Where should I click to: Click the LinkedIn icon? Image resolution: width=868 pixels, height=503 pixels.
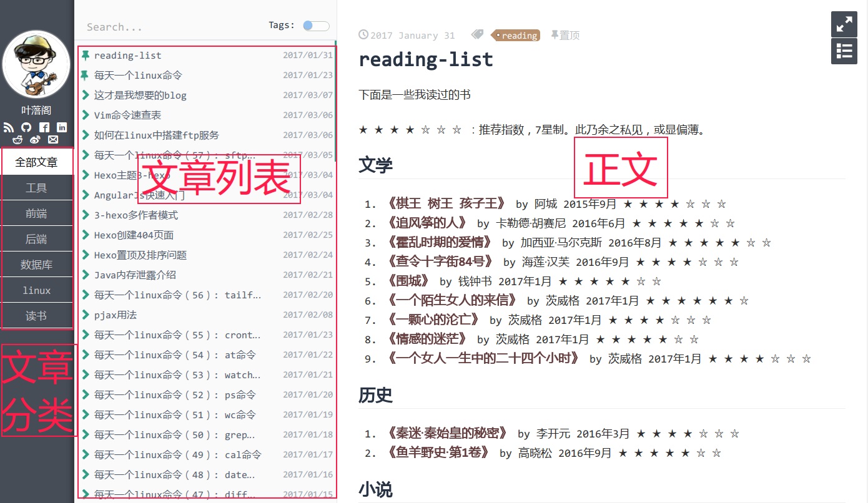pyautogui.click(x=62, y=127)
